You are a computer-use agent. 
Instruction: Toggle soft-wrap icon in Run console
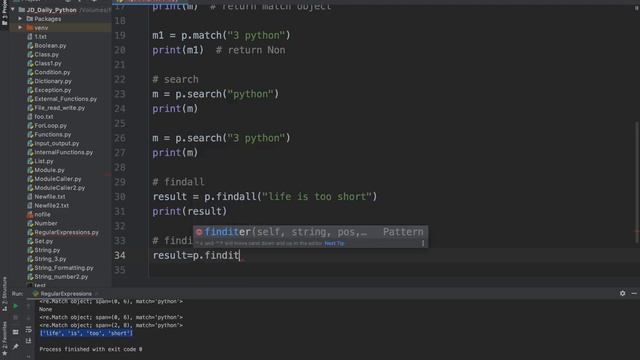[29, 329]
